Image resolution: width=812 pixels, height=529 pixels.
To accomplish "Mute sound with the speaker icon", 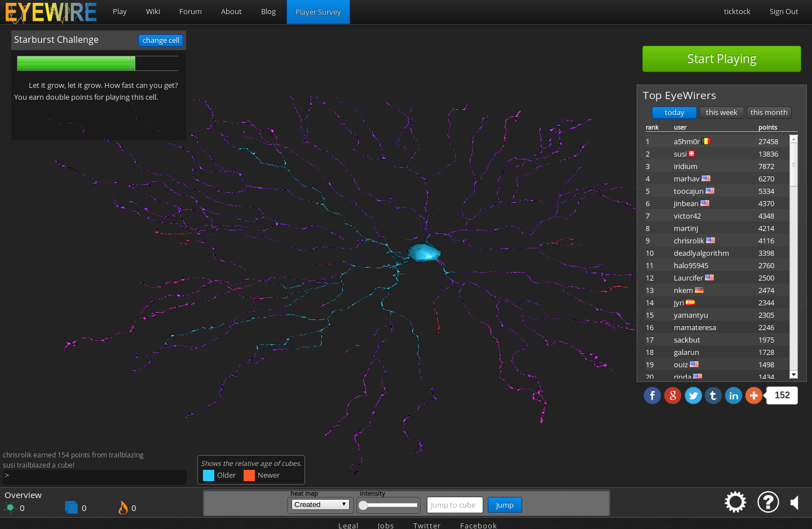I will click(795, 503).
